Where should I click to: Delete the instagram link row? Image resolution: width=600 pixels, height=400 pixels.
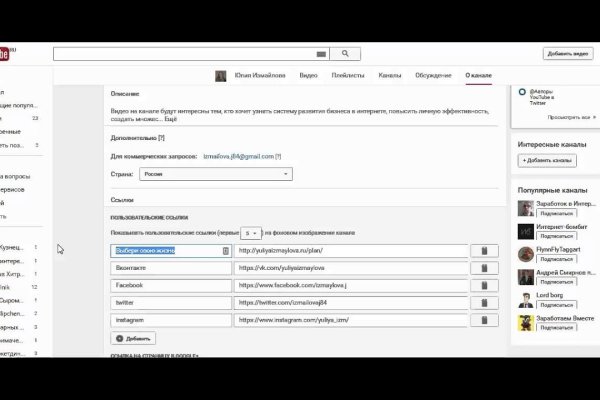484,320
